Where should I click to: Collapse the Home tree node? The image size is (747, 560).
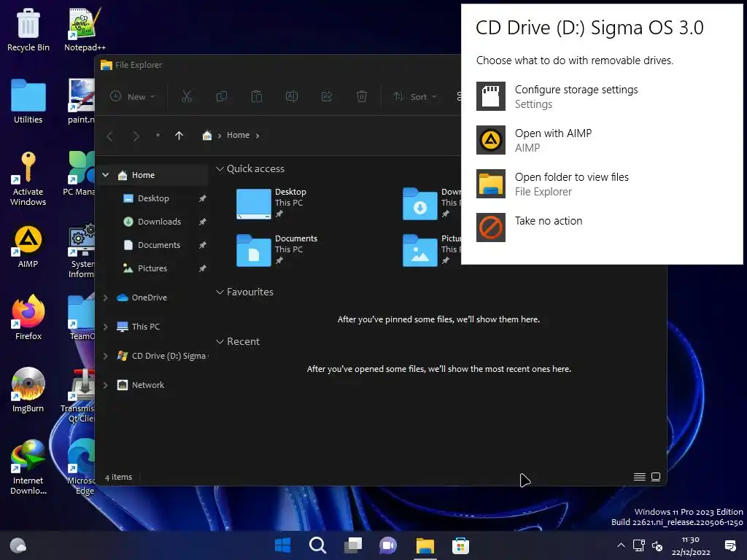pos(106,175)
